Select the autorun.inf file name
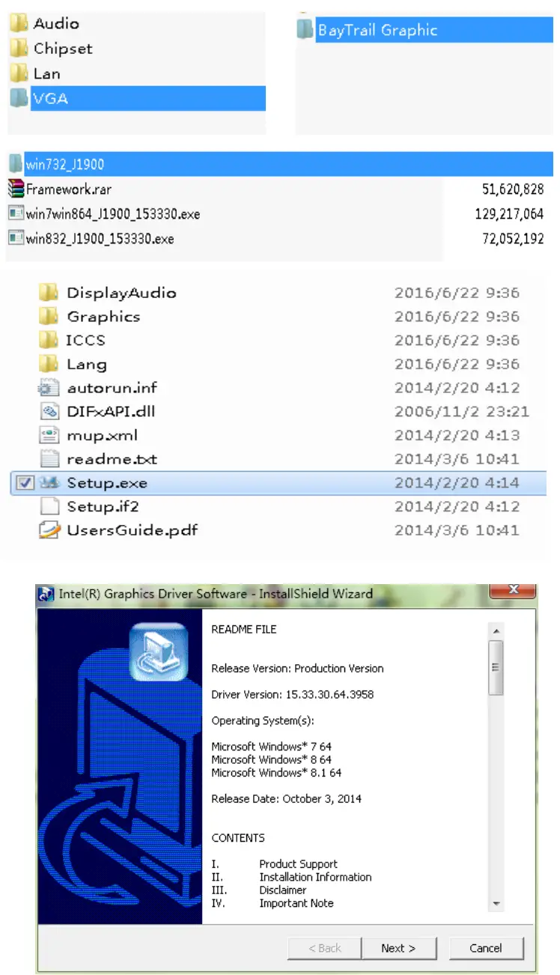The width and height of the screenshot is (560, 975). [x=112, y=388]
